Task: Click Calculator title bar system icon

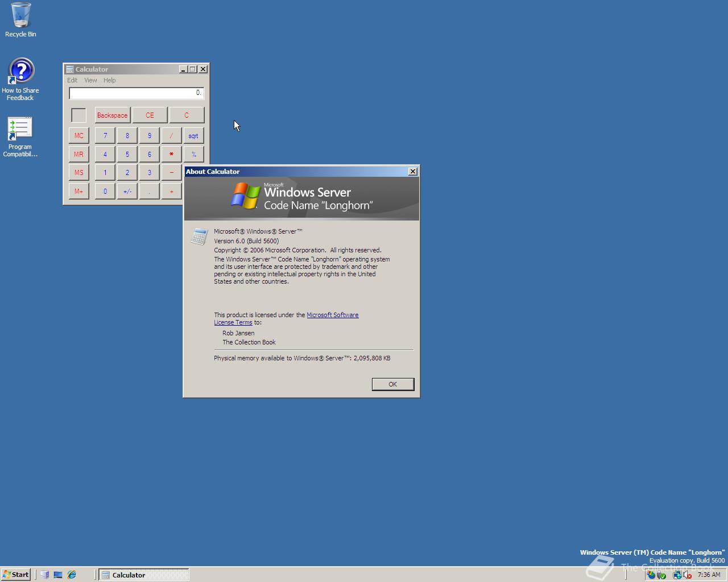Action: click(70, 69)
